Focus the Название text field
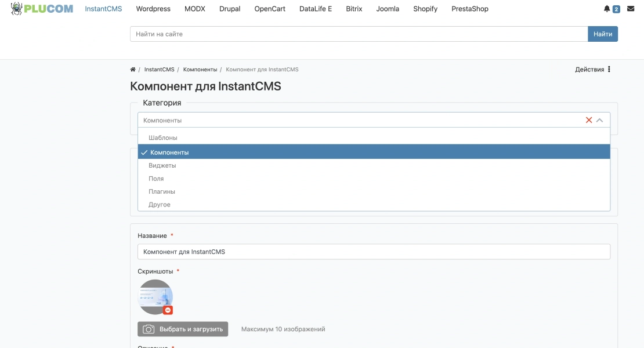This screenshot has width=644, height=348. point(374,252)
